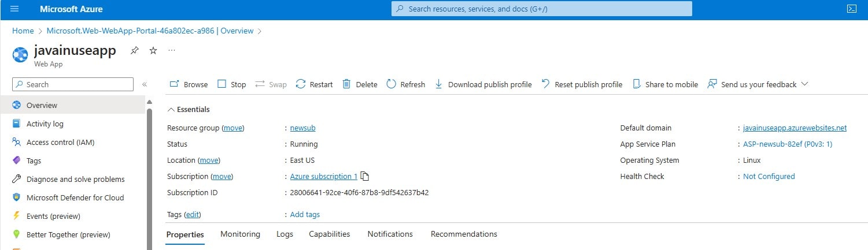This screenshot has height=250, width=868.
Task: Click edit link next to Tags
Action: click(193, 215)
